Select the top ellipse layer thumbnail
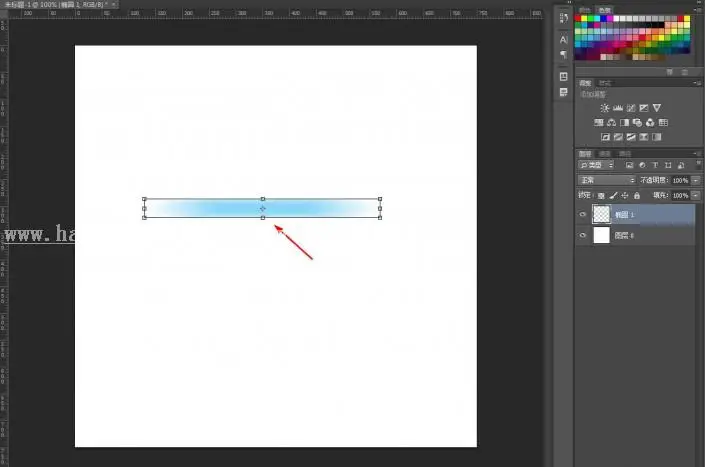 pos(601,214)
